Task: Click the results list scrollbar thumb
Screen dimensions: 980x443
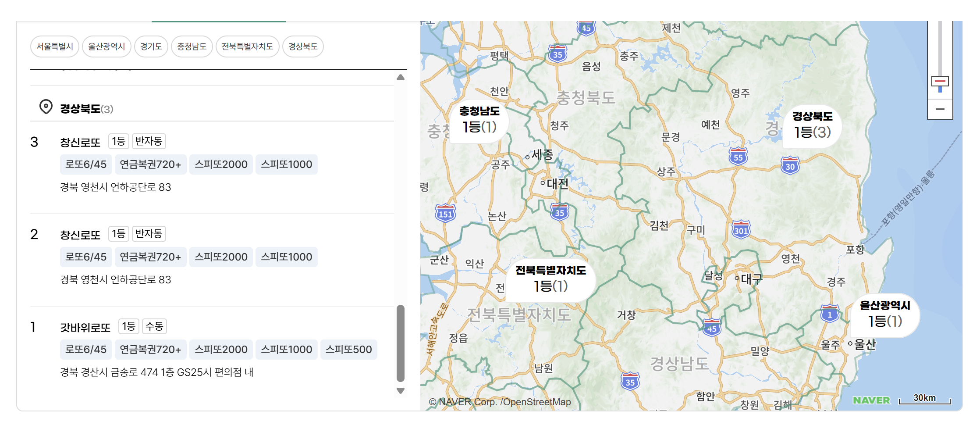Action: coord(401,343)
